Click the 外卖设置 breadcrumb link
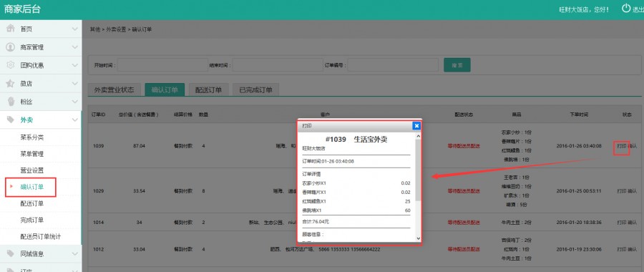The image size is (644, 272). [116, 29]
